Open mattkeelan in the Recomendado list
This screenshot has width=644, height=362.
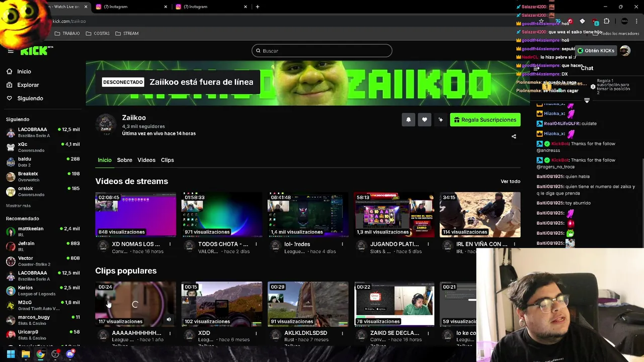43,231
